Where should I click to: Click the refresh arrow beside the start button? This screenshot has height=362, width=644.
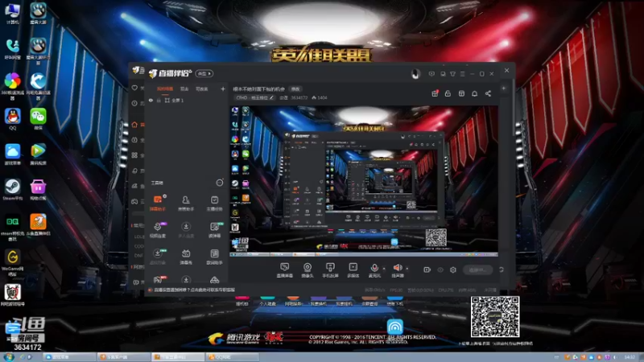pyautogui.click(x=502, y=269)
